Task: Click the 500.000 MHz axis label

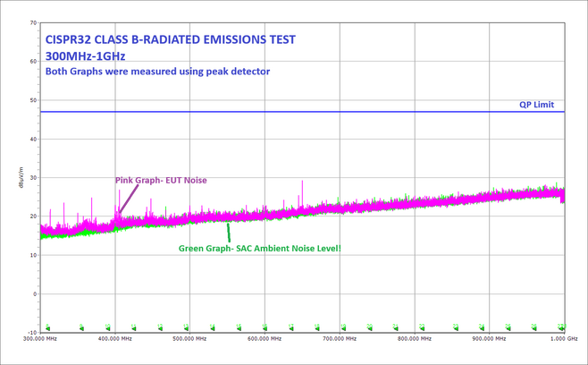Action: (x=189, y=339)
